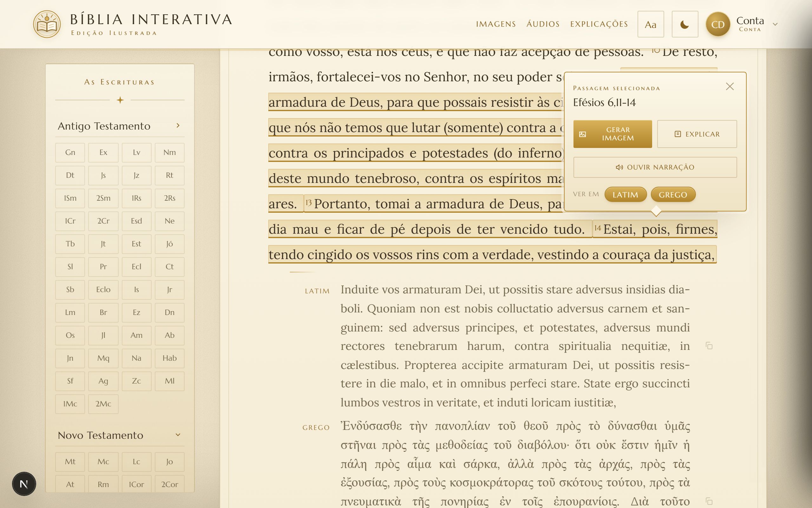The width and height of the screenshot is (812, 508).
Task: Select the Tb book
Action: click(70, 244)
